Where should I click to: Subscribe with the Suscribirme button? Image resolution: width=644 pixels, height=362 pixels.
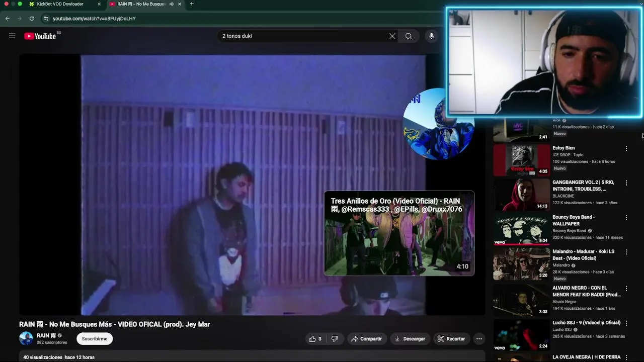pos(95,339)
